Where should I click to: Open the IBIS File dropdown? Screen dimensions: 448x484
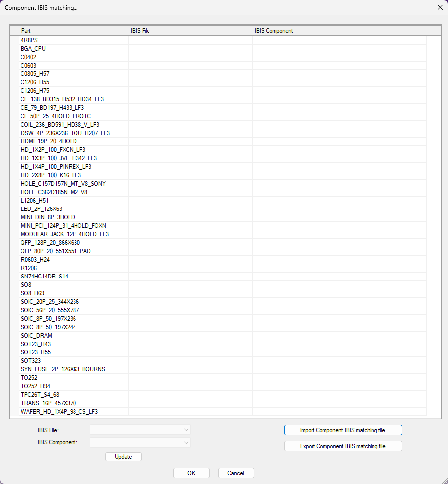(x=140, y=430)
